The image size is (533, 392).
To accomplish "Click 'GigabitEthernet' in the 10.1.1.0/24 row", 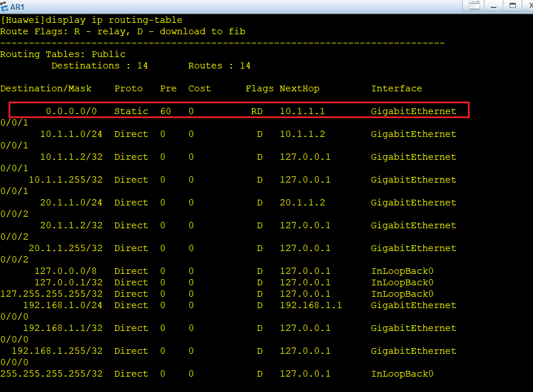I will [x=413, y=134].
